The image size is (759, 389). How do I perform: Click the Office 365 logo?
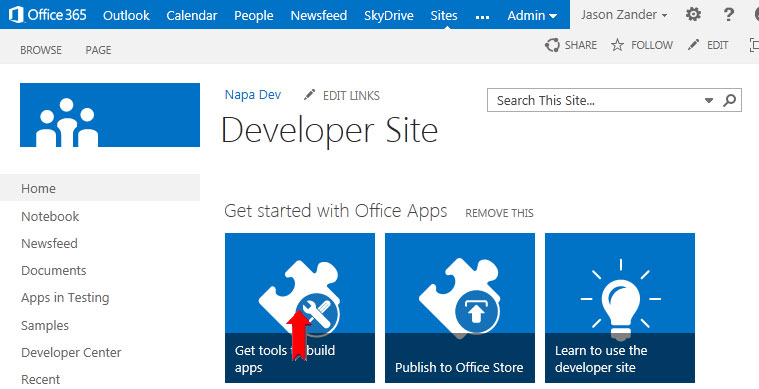47,15
